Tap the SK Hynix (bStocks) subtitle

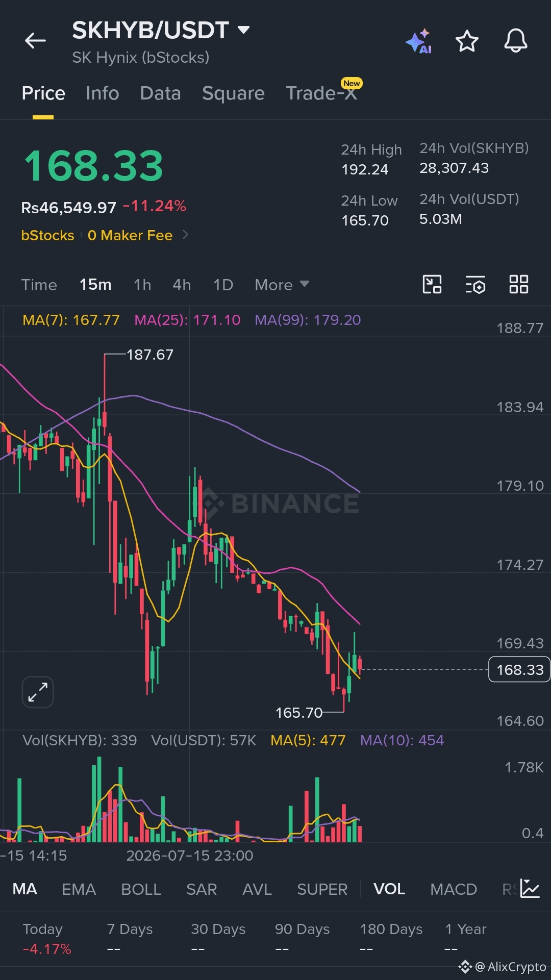tap(141, 57)
